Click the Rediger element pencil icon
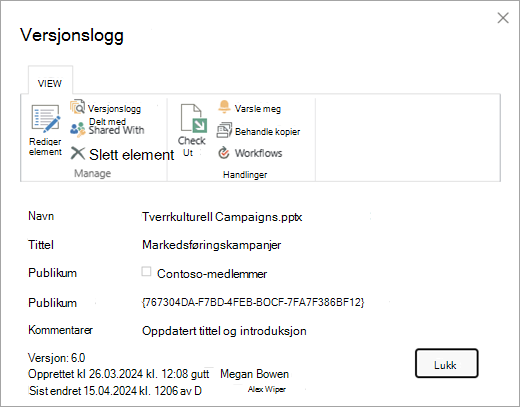This screenshot has height=407, width=520. 46,118
